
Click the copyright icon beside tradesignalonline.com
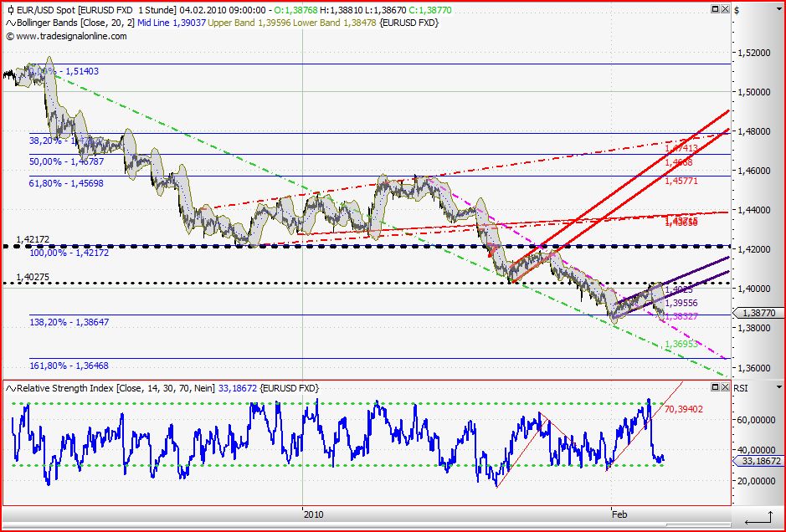point(8,37)
